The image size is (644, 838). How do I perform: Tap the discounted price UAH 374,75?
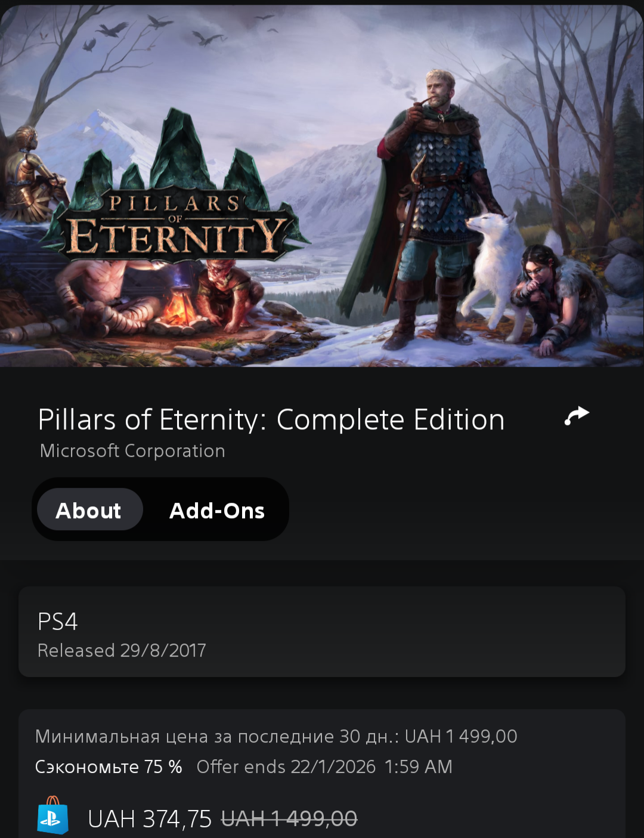pyautogui.click(x=150, y=819)
